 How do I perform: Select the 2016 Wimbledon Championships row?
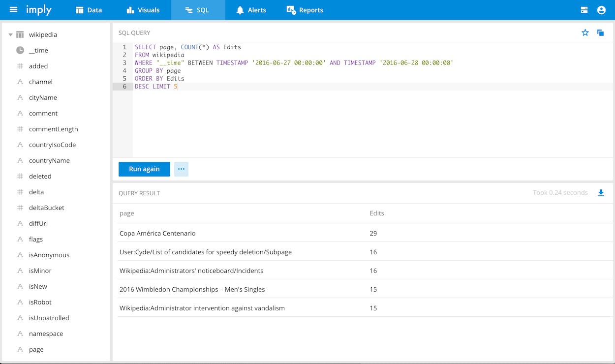[364, 289]
